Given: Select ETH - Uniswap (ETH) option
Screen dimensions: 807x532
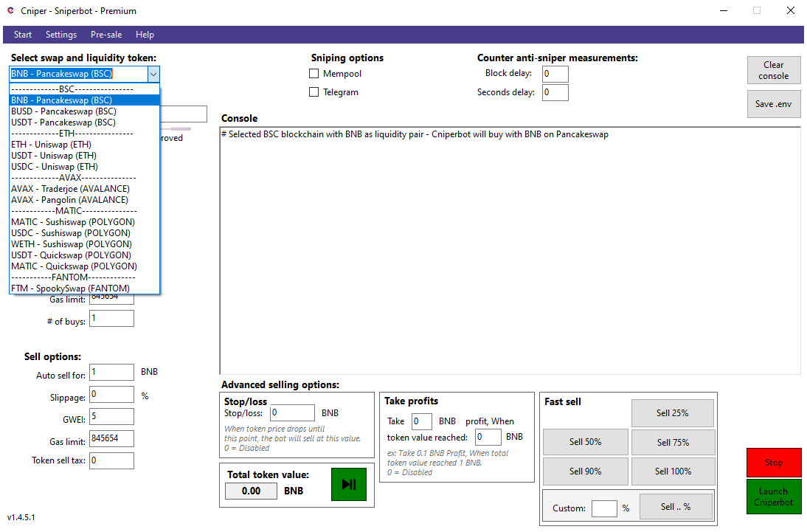Looking at the screenshot, I should point(84,144).
